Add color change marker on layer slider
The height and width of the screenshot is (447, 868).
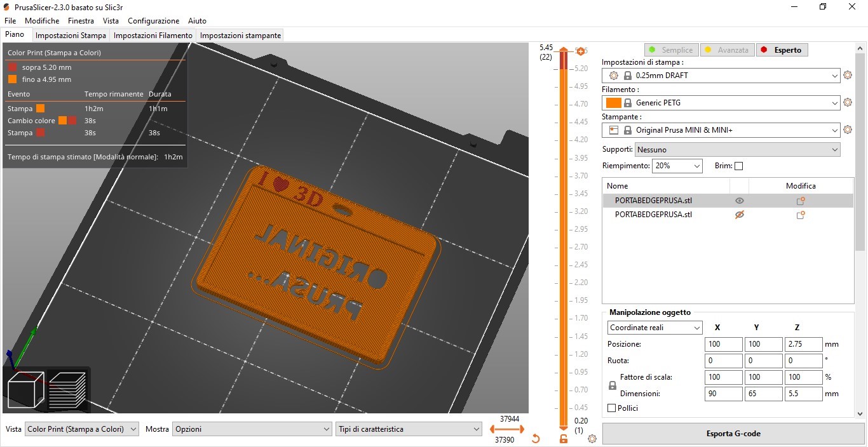[580, 51]
